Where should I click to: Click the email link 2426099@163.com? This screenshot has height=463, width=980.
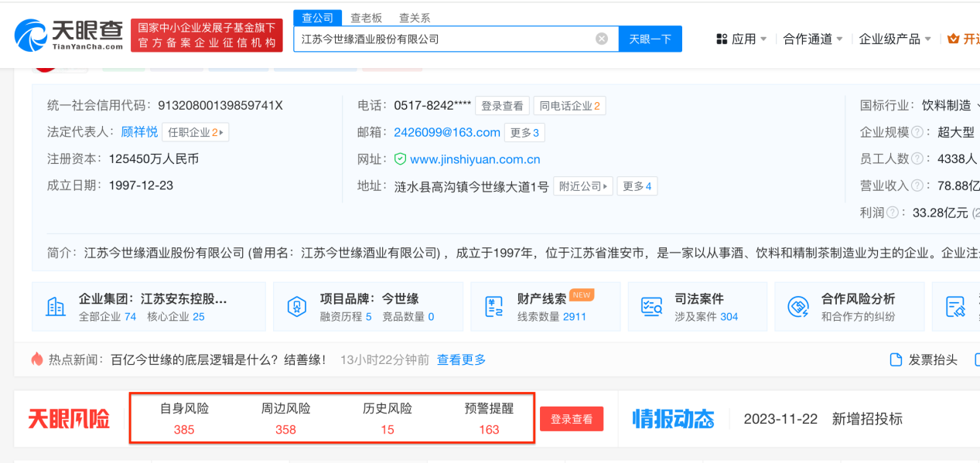pos(447,132)
